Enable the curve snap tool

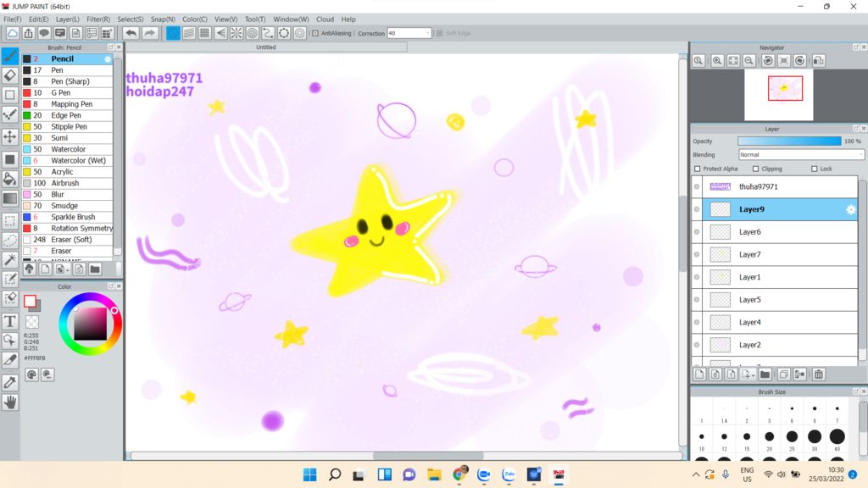268,33
